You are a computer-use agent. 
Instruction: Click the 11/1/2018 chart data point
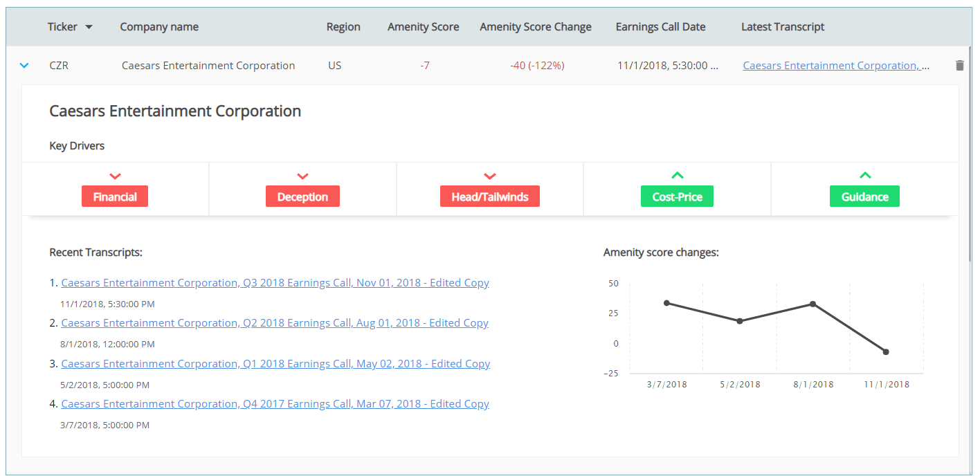tap(886, 352)
